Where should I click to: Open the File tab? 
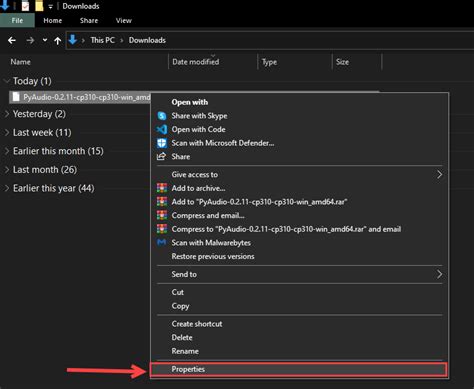click(17, 21)
